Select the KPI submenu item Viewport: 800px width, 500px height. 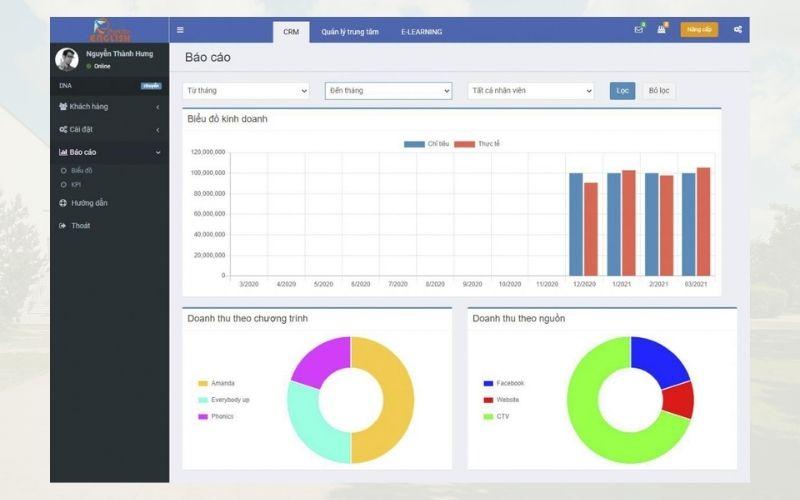(76, 185)
